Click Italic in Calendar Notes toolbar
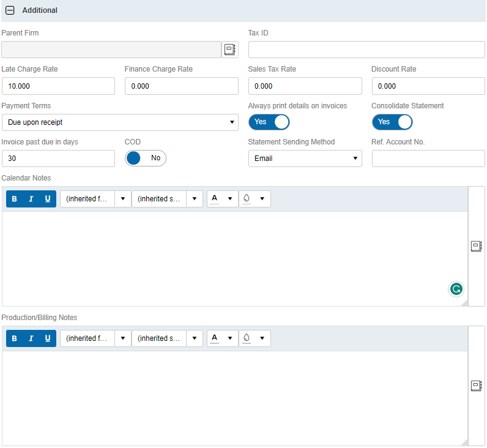The width and height of the screenshot is (487, 448). pyautogui.click(x=31, y=199)
